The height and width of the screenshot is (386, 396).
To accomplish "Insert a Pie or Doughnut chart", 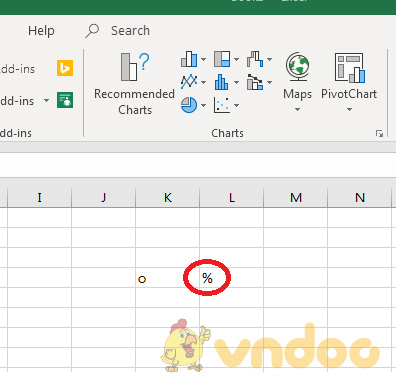I will [x=189, y=105].
